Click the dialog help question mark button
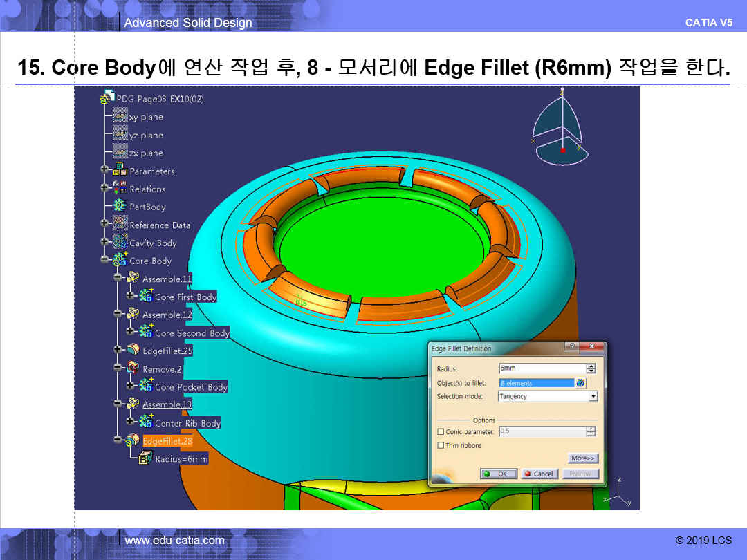Screen dimensions: 747x560 (571, 347)
